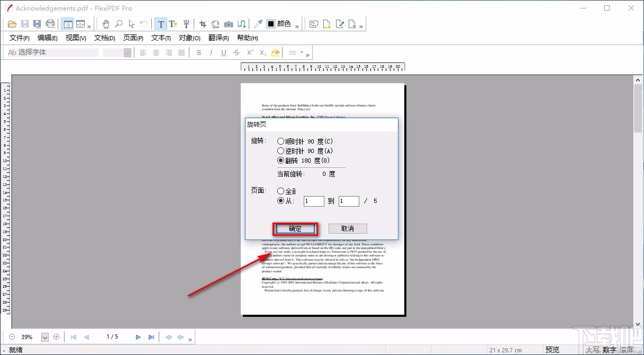Open the 选择字体 font combo box

(x=53, y=52)
